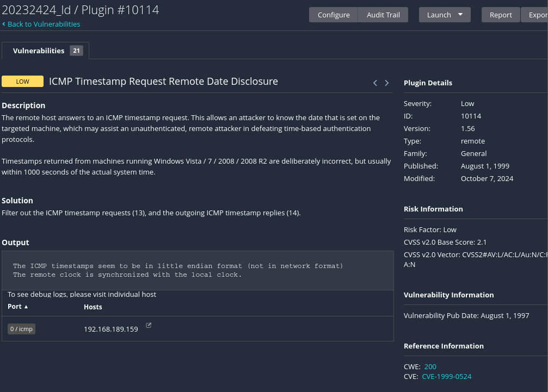Open the Audit Trail
Viewport: 548px width, 392px height.
pos(383,15)
